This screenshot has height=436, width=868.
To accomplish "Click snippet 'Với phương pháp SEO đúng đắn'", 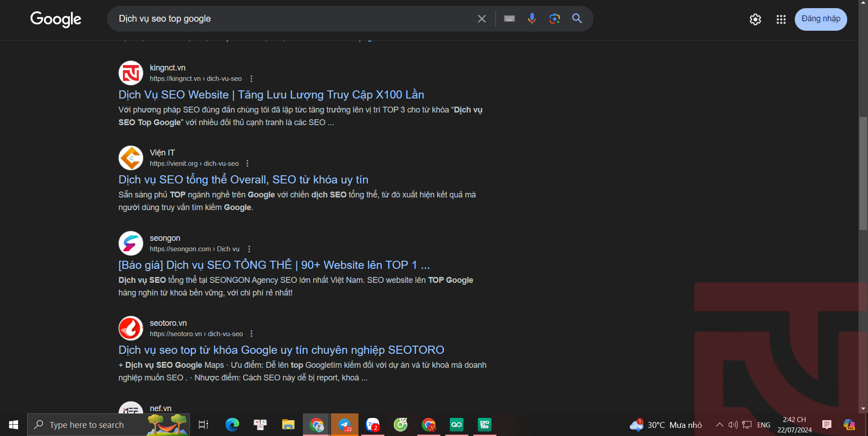I will tap(300, 116).
